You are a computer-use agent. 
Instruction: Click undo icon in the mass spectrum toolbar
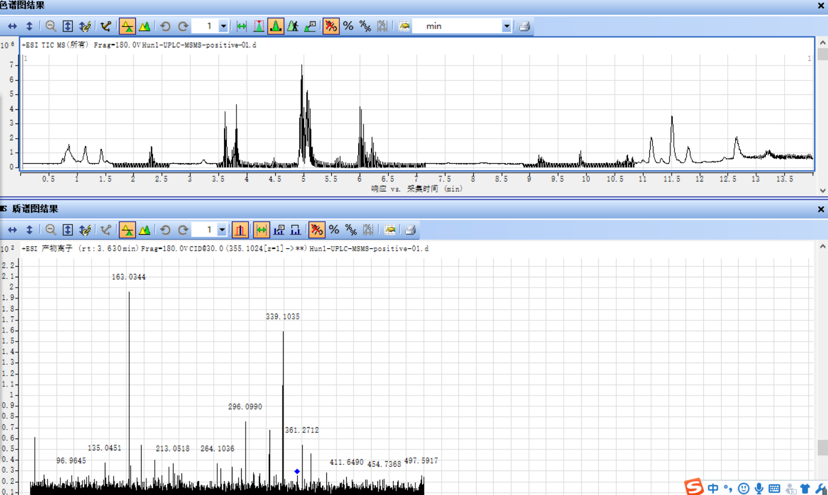165,230
